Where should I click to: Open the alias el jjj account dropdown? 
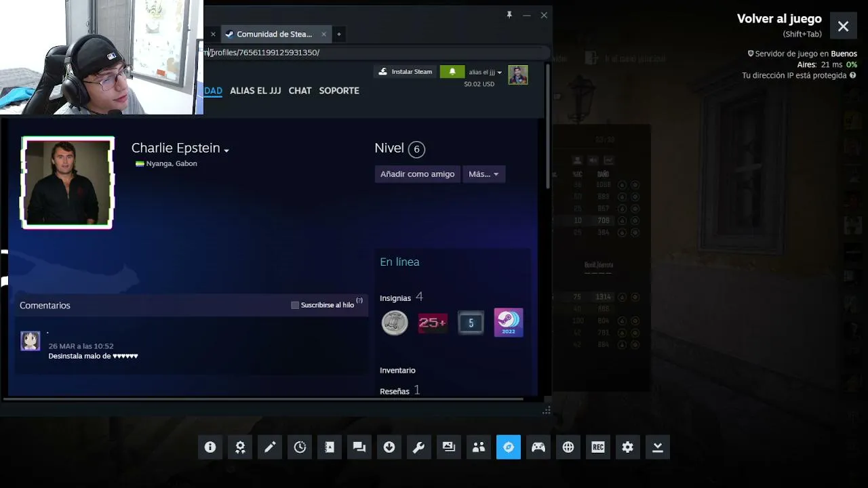486,73
